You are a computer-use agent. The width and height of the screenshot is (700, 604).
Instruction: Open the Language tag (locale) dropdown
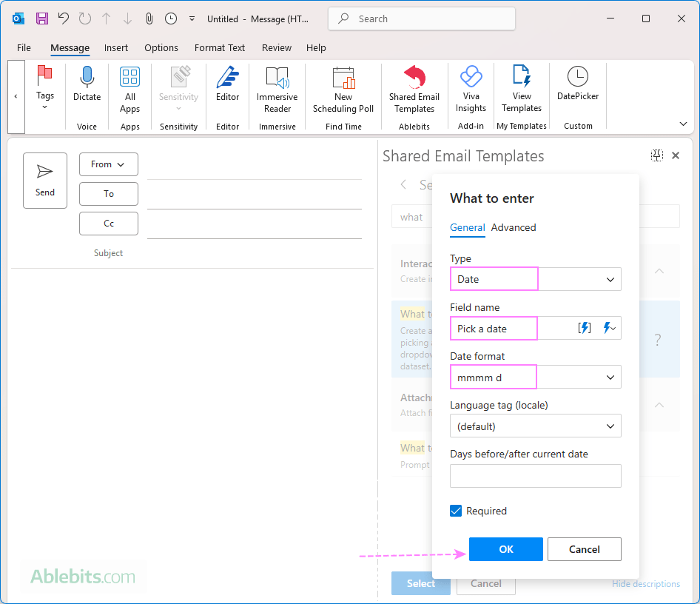click(535, 426)
